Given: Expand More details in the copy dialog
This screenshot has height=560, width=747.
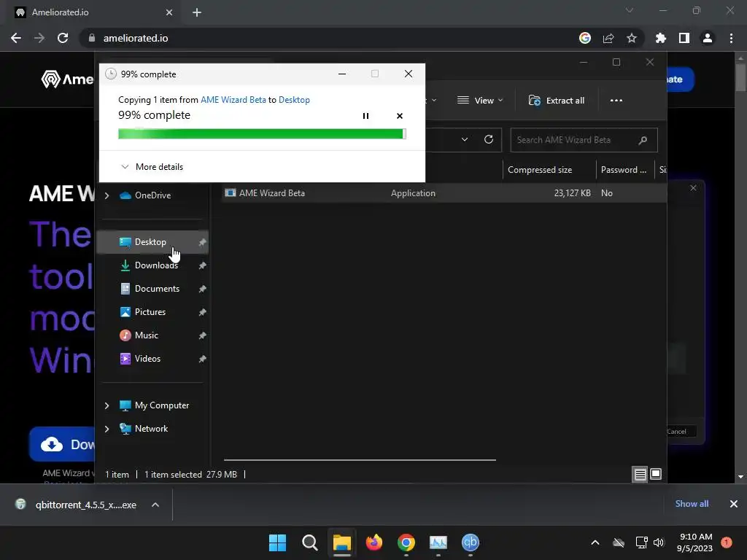Looking at the screenshot, I should [152, 167].
